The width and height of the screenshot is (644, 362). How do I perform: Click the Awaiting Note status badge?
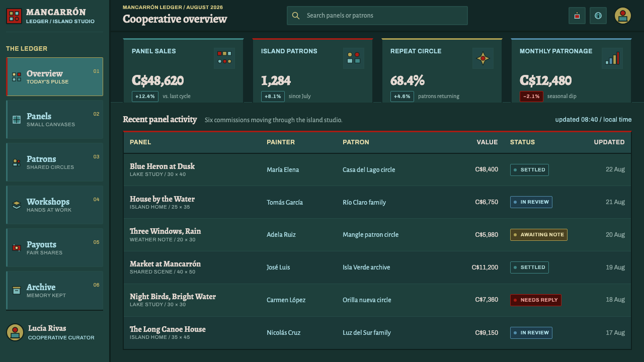point(539,235)
